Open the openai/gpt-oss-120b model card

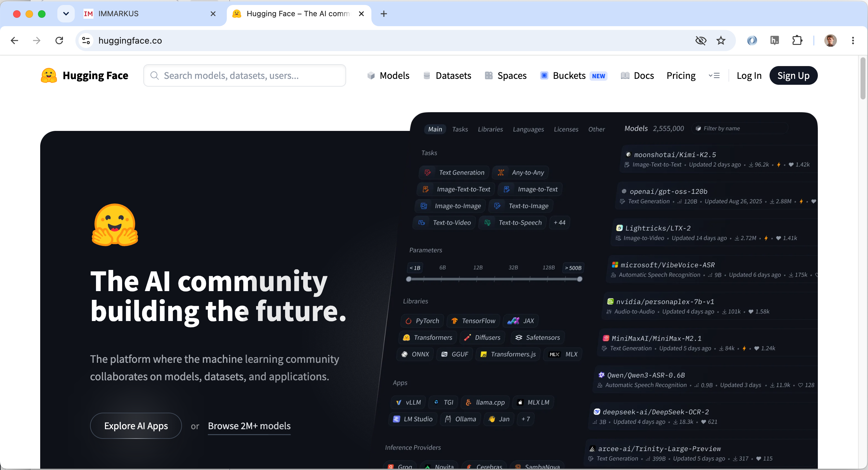[x=717, y=196]
